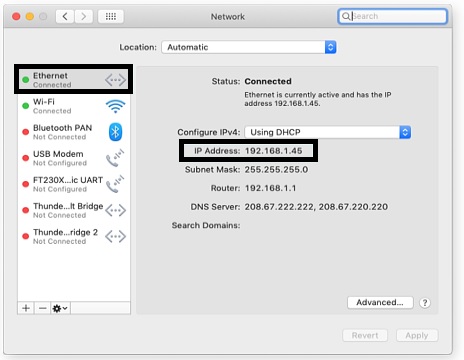The height and width of the screenshot is (360, 464).
Task: Click the Thunderbolt Bridge arrows icon
Action: click(115, 210)
